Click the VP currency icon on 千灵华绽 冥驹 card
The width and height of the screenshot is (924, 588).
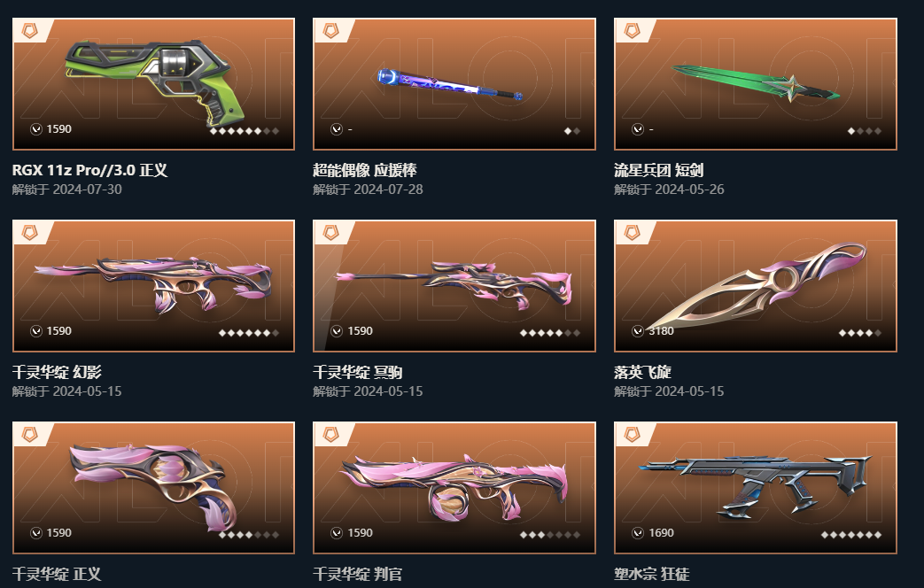tap(337, 331)
